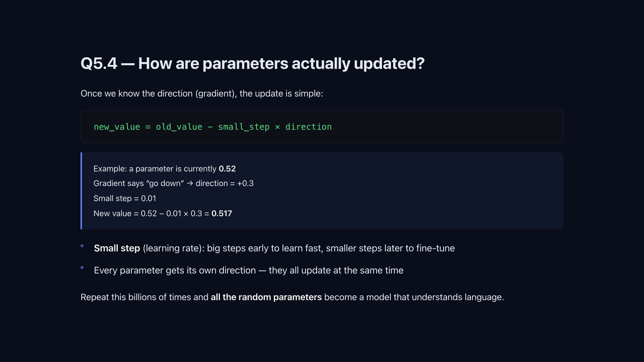Click the bold 0.517 result value
644x362 pixels.
pos(222,214)
